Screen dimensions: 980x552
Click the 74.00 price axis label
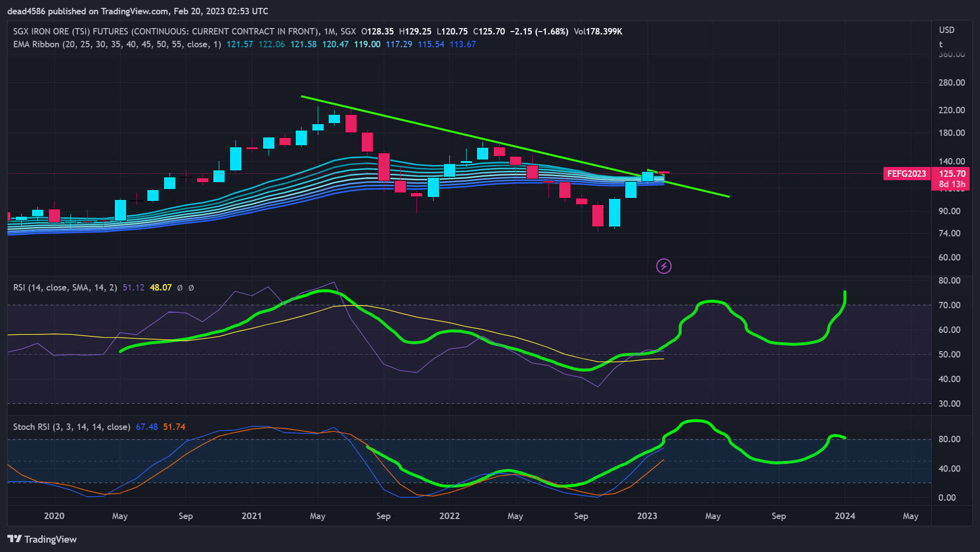tap(949, 233)
